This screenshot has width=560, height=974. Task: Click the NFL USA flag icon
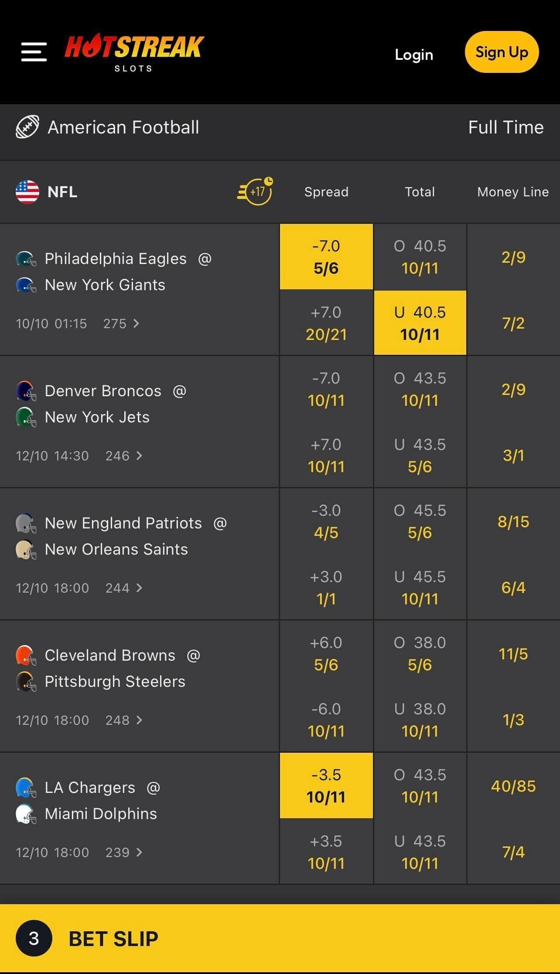[x=27, y=192]
